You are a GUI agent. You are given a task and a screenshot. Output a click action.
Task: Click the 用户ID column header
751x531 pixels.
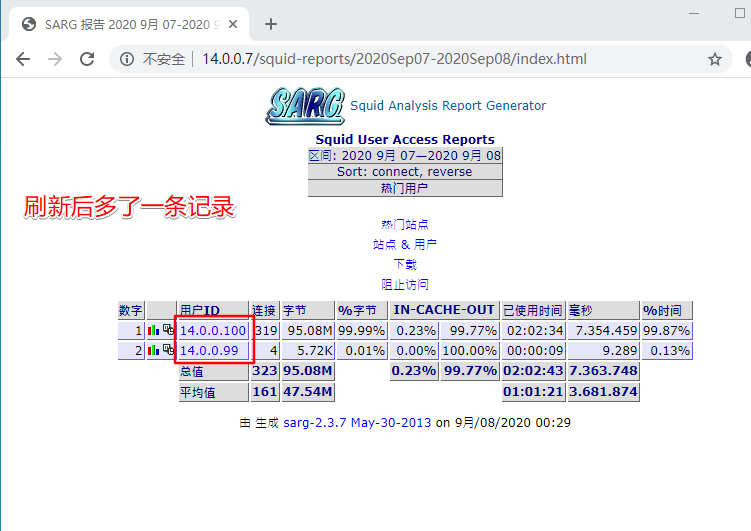(213, 310)
